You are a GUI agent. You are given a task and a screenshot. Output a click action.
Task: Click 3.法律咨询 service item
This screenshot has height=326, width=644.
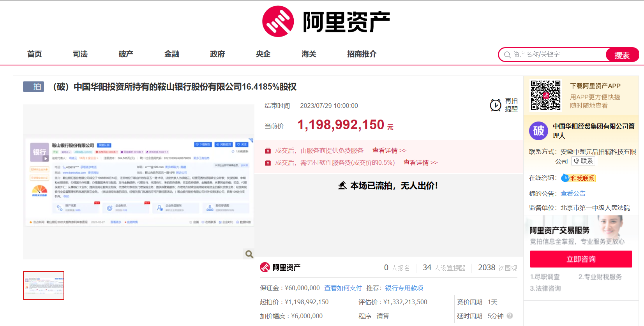click(x=545, y=289)
